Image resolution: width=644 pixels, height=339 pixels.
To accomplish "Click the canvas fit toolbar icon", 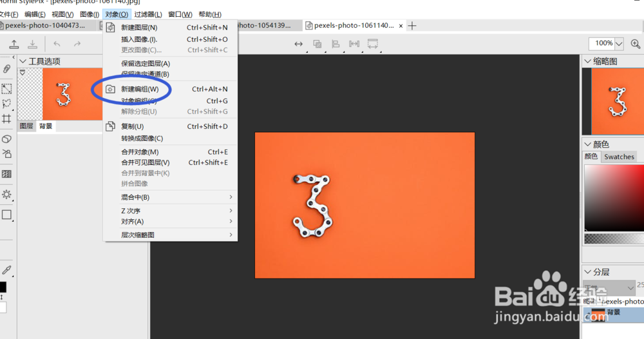I will tap(372, 44).
